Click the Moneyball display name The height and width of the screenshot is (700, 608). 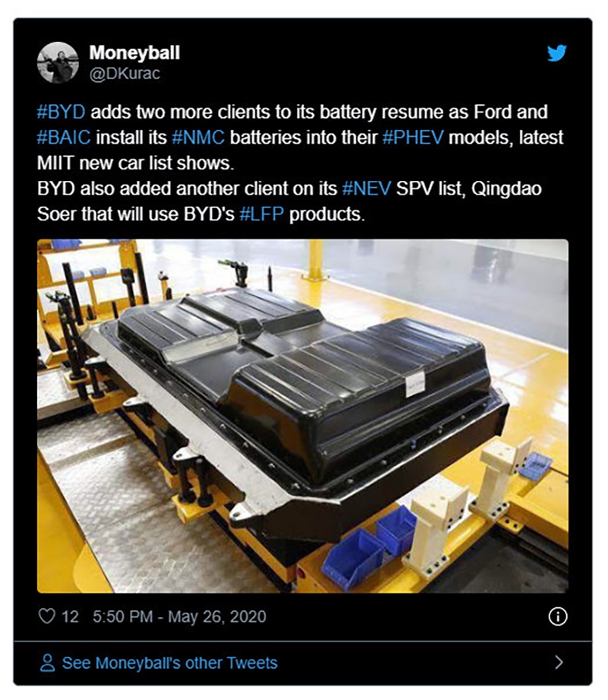pyautogui.click(x=135, y=52)
